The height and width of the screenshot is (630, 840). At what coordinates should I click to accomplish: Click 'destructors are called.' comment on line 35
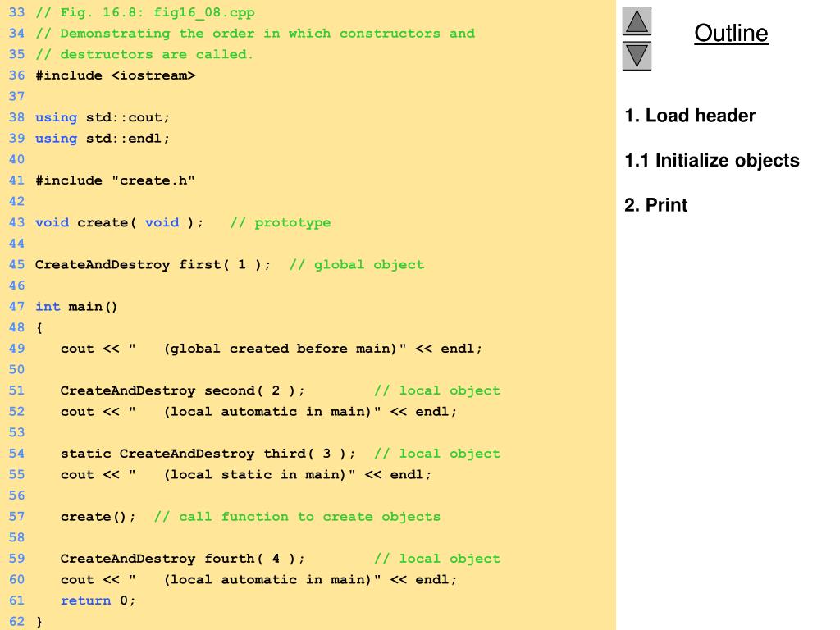point(144,55)
